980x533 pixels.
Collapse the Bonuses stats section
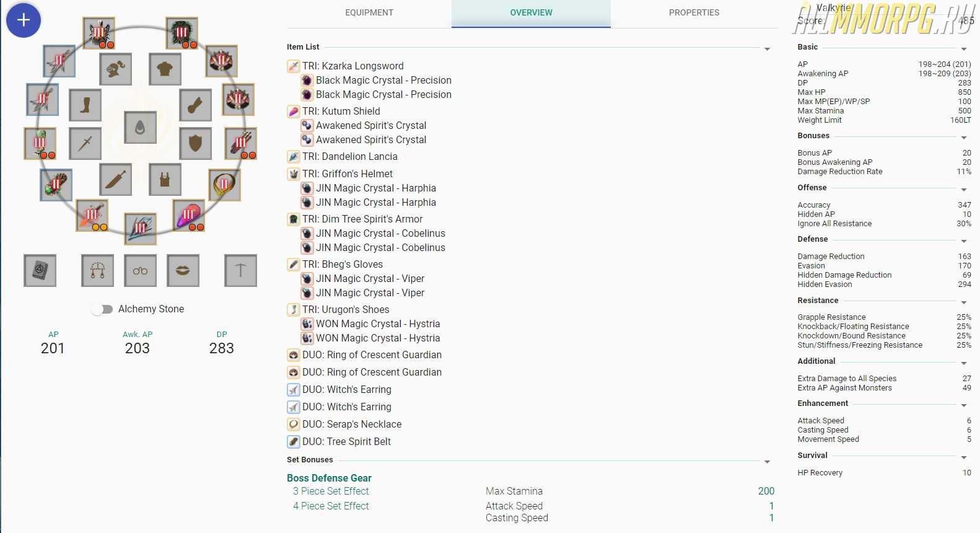coord(964,138)
